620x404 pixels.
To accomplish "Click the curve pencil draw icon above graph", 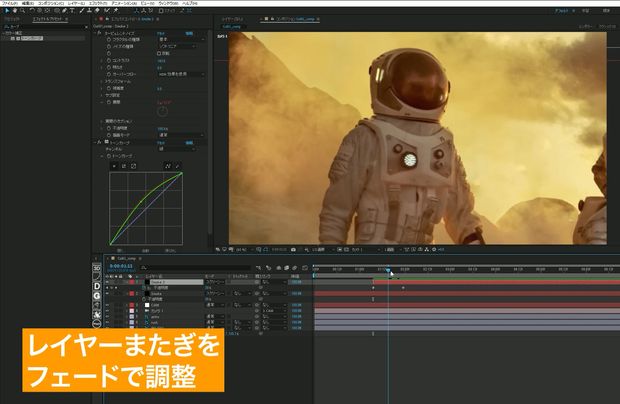I will click(177, 166).
